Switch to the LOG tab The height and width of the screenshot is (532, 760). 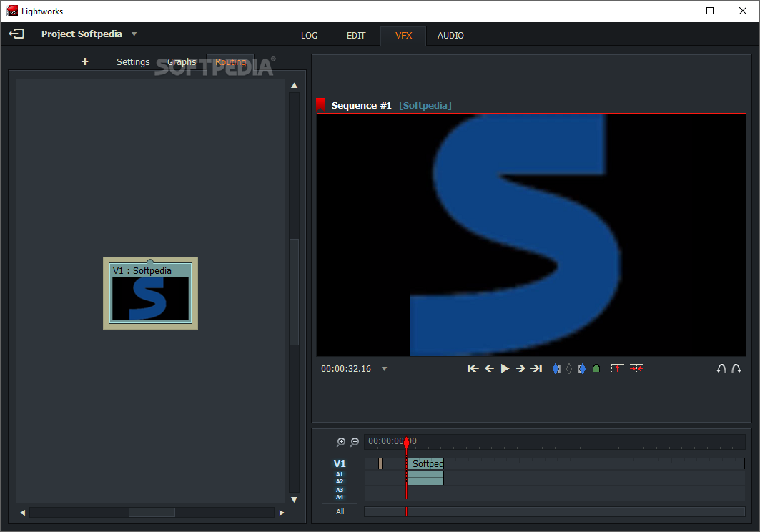pos(310,36)
